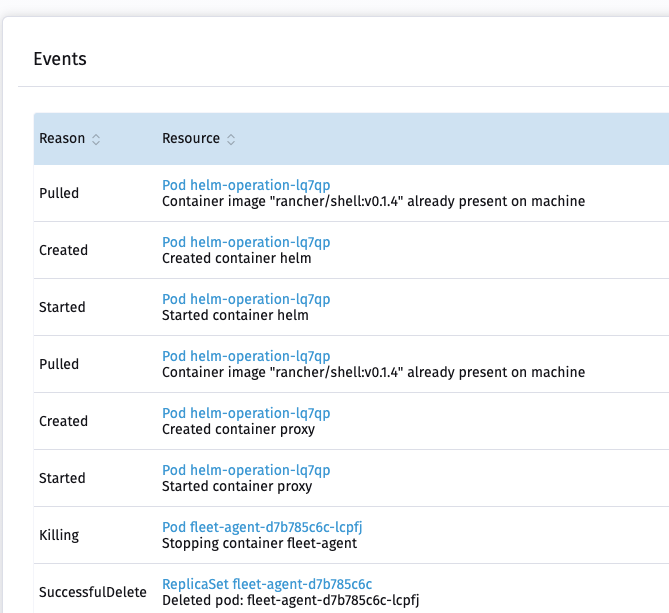Click the 'SuccessfulDelete' reason cell
669x613 pixels.
pos(93,592)
